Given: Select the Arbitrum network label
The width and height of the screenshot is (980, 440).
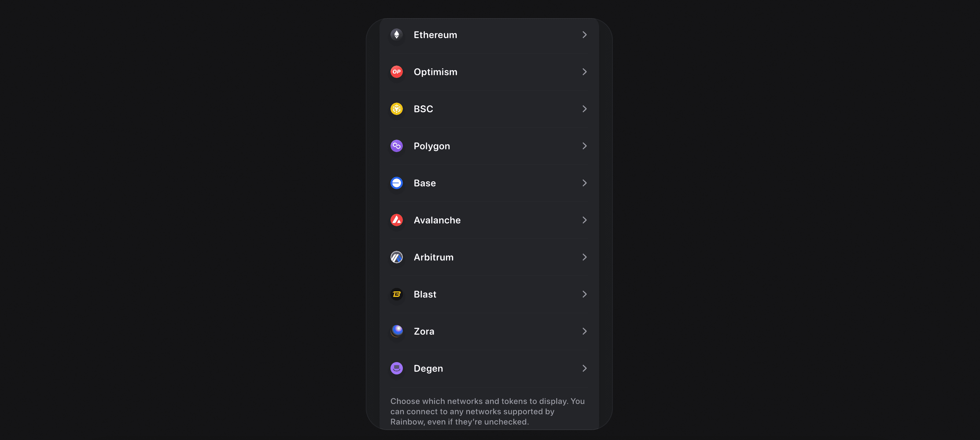Looking at the screenshot, I should [433, 257].
